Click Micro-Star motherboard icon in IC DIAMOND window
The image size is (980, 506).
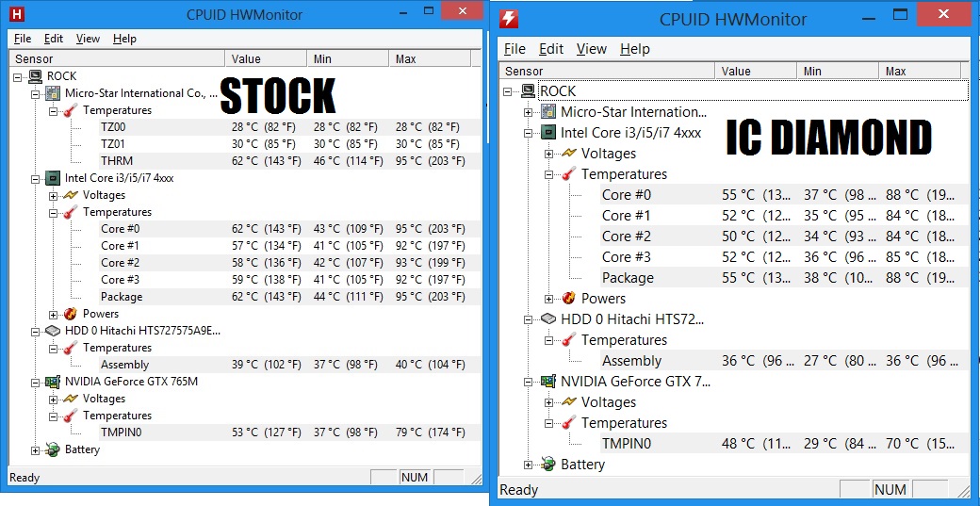[548, 112]
